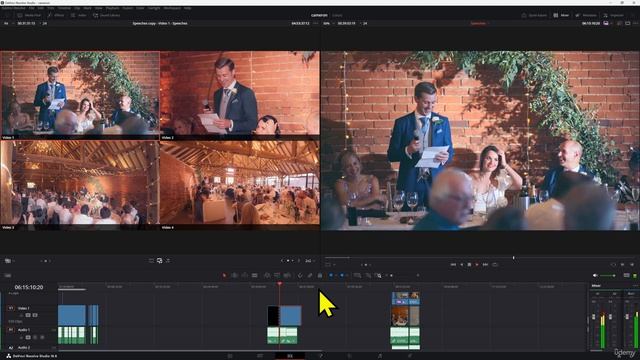Adjust the monitor volume slider

point(607,276)
